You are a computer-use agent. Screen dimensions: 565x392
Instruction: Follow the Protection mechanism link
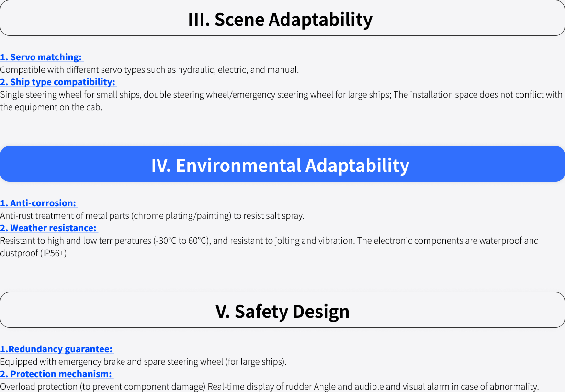56,374
